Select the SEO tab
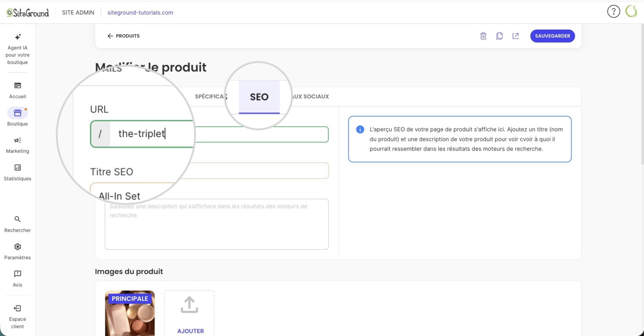 pos(259,97)
